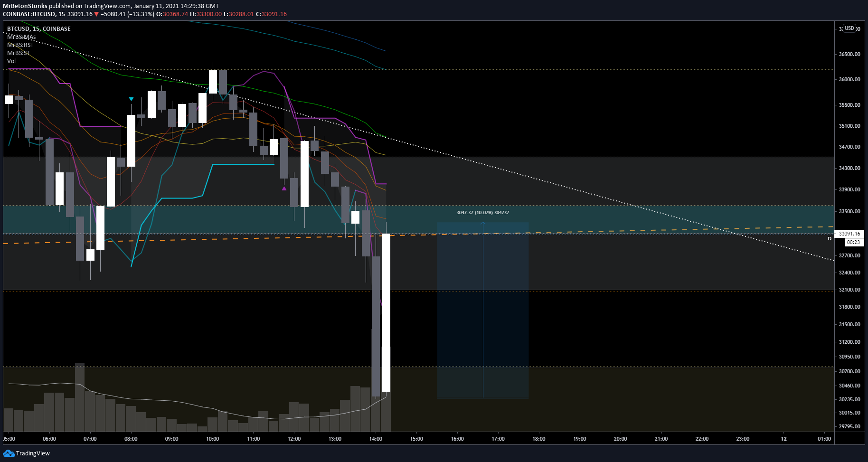Click the date label 12 on time axis
This screenshot has width=868, height=462.
(783, 439)
